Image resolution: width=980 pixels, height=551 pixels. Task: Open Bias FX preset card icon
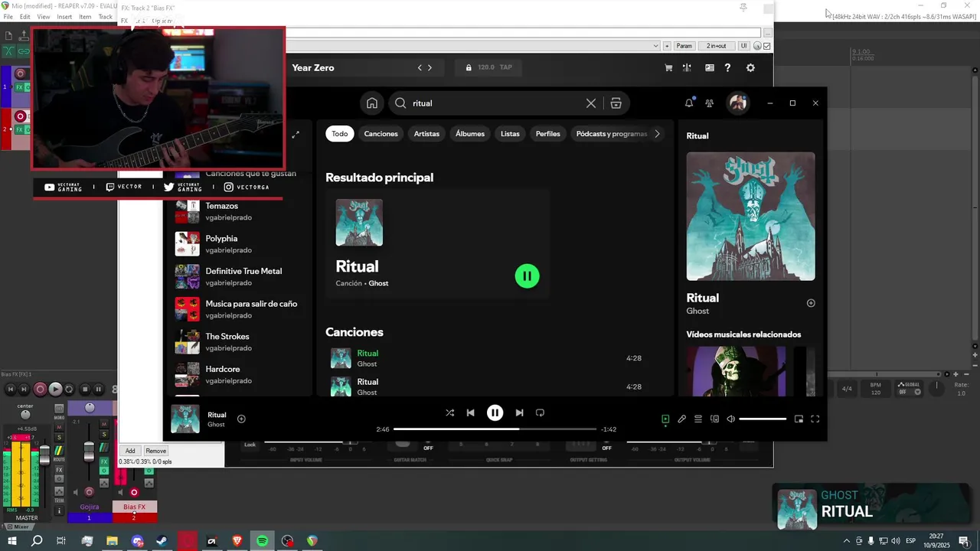click(709, 67)
